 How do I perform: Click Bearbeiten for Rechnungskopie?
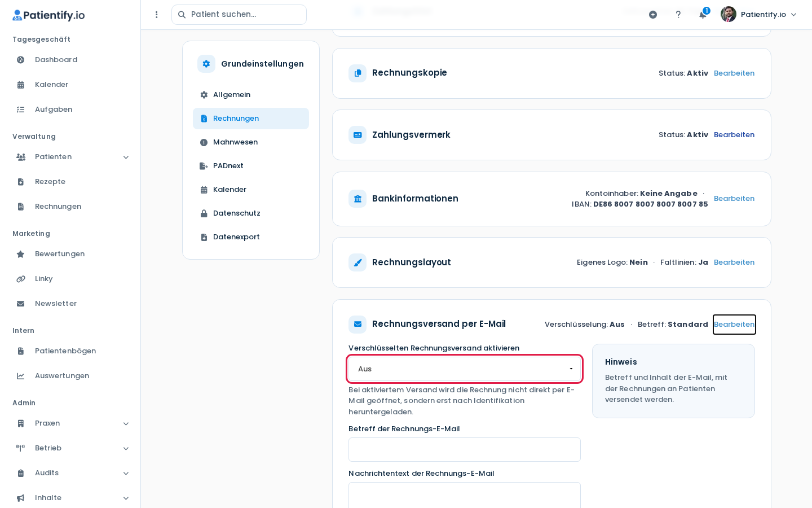coord(734,73)
